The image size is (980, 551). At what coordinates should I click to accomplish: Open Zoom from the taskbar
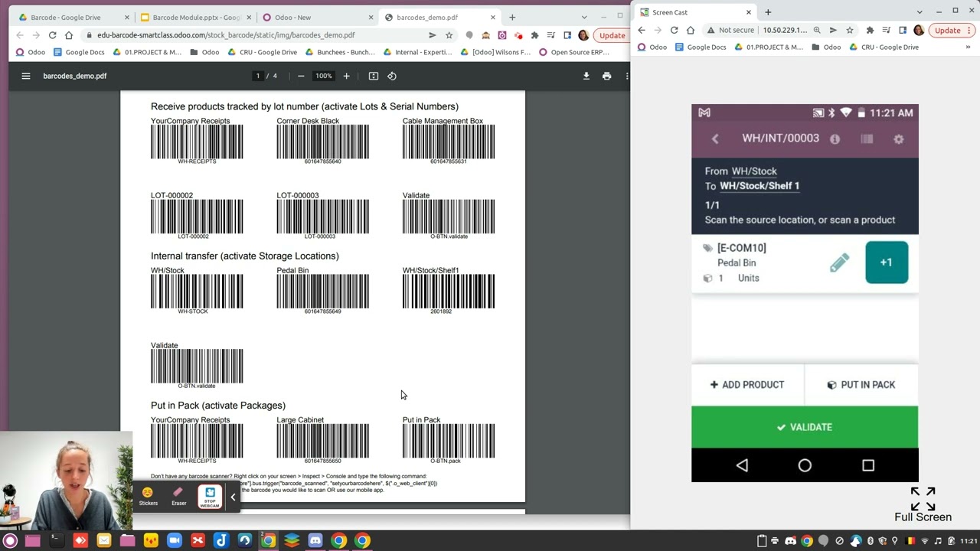pos(174,541)
